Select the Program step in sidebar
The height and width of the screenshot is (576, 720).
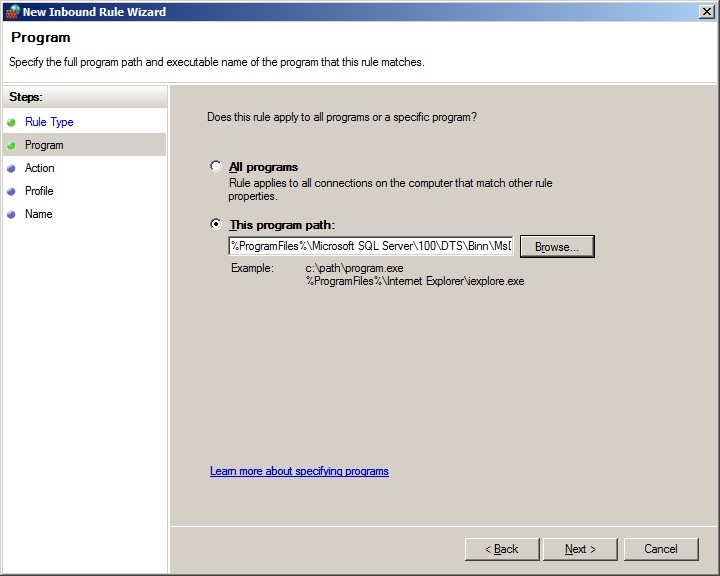coord(44,145)
